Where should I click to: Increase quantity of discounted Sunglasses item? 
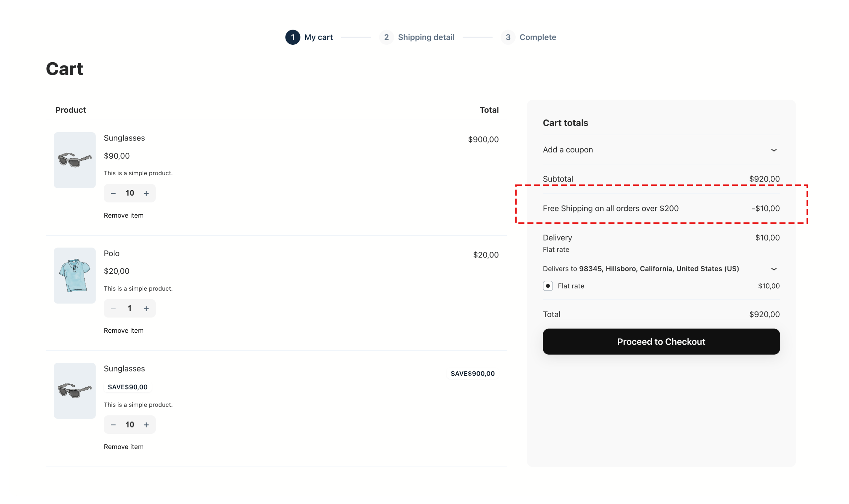[x=146, y=424]
